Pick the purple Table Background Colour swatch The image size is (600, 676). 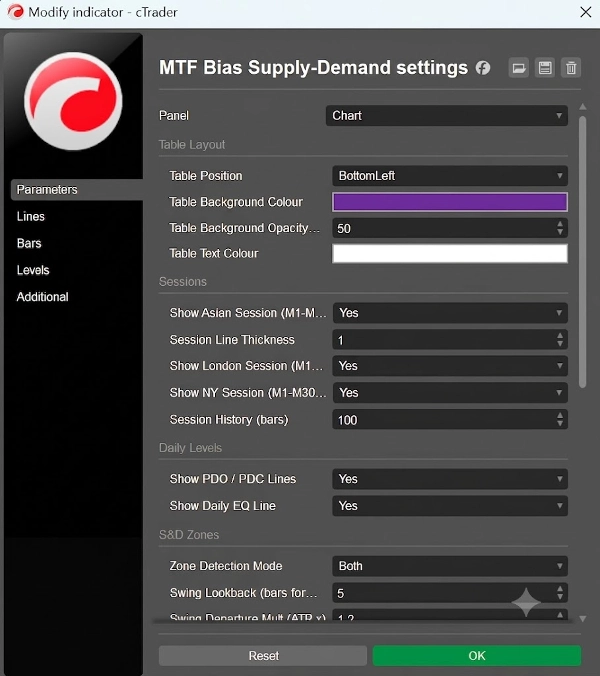click(450, 202)
